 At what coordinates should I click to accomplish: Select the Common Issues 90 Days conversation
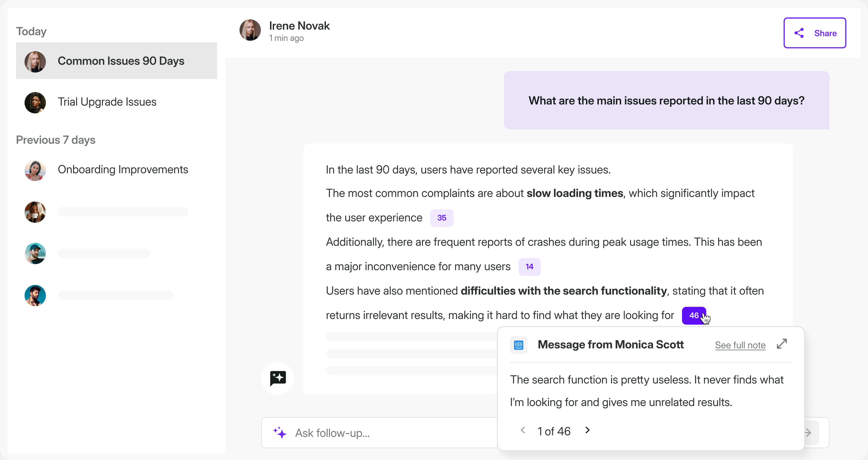[x=121, y=61]
